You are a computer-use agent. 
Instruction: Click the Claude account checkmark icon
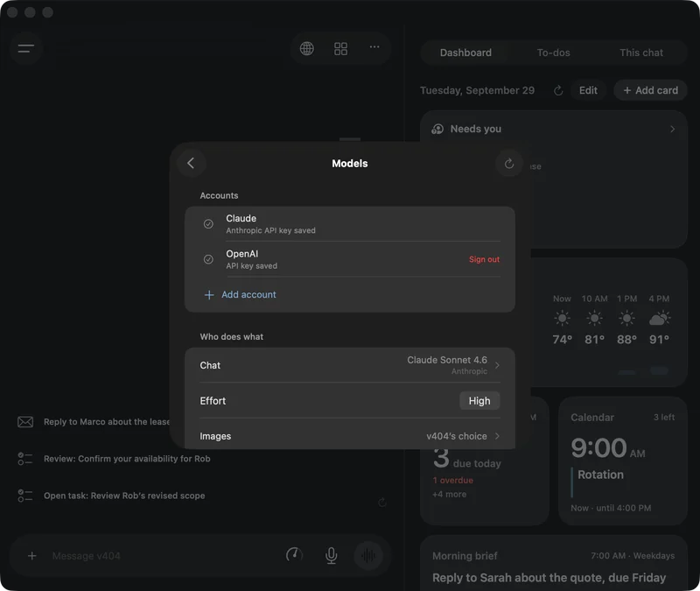pyautogui.click(x=208, y=224)
